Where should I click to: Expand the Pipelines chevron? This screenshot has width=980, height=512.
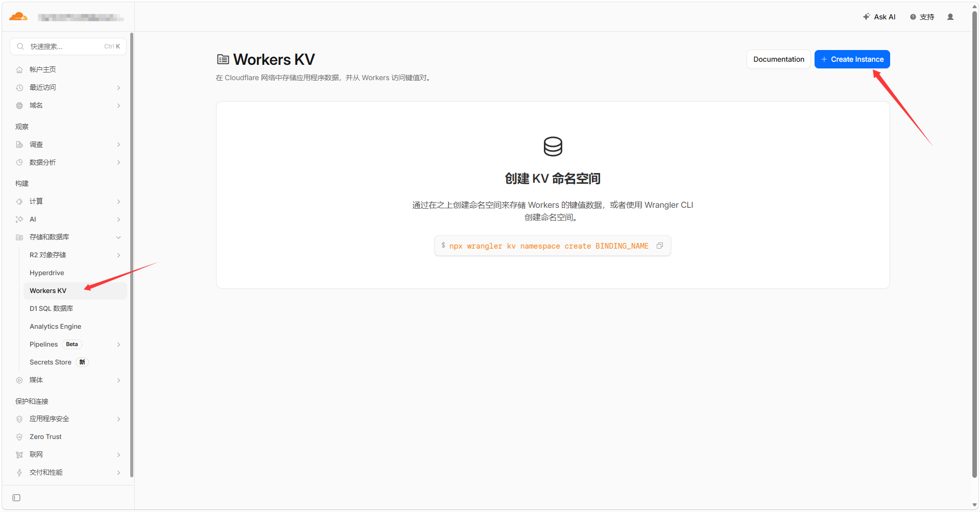pyautogui.click(x=118, y=345)
